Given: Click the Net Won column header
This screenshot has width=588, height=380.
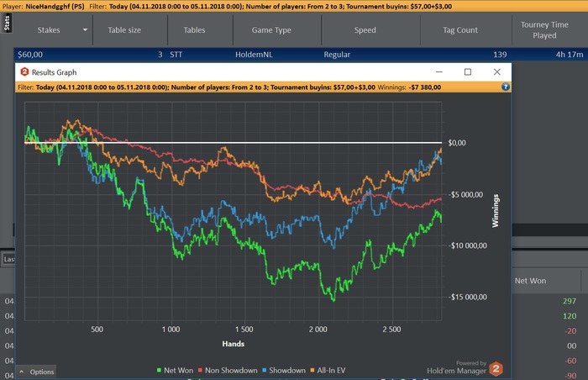Looking at the screenshot, I should pyautogui.click(x=530, y=281).
